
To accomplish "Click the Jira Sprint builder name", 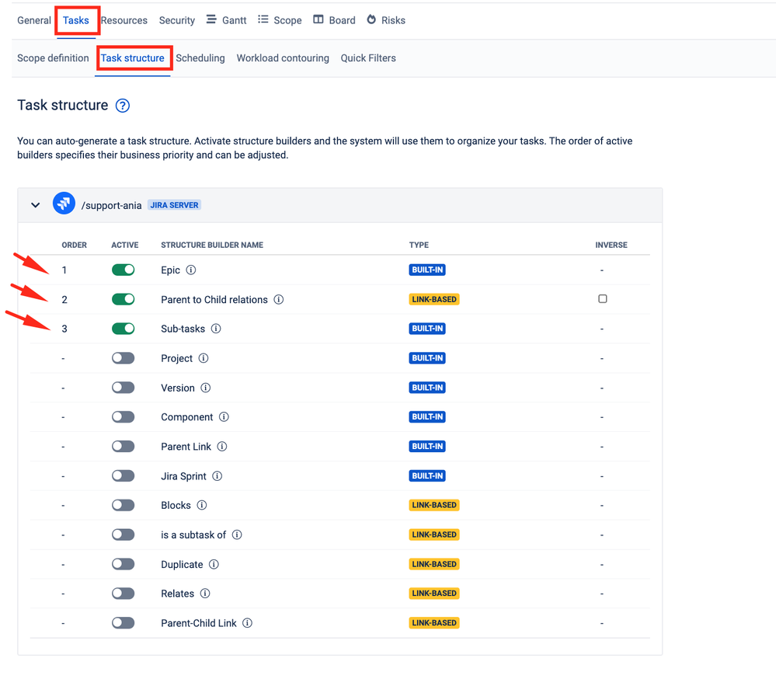I will click(183, 476).
